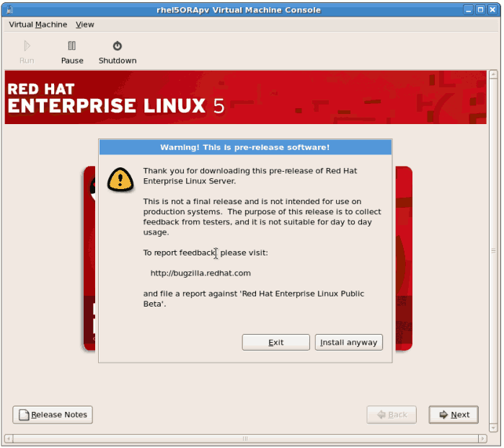Click the horizontal scrollbar thumb
Image resolution: width=504 pixels, height=448 pixels.
[245, 438]
